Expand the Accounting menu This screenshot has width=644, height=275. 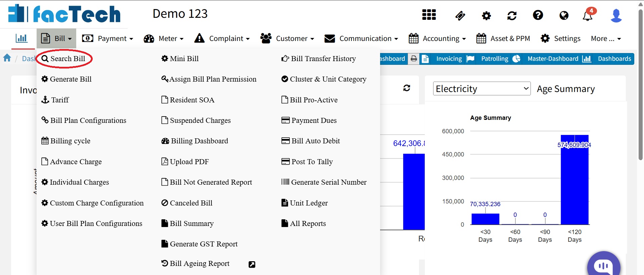[437, 39]
